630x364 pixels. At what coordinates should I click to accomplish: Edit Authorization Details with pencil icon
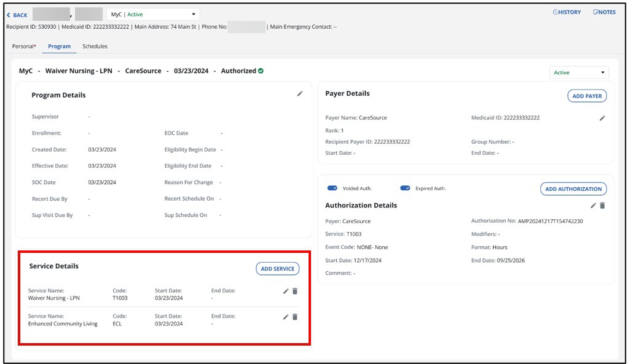tap(593, 206)
